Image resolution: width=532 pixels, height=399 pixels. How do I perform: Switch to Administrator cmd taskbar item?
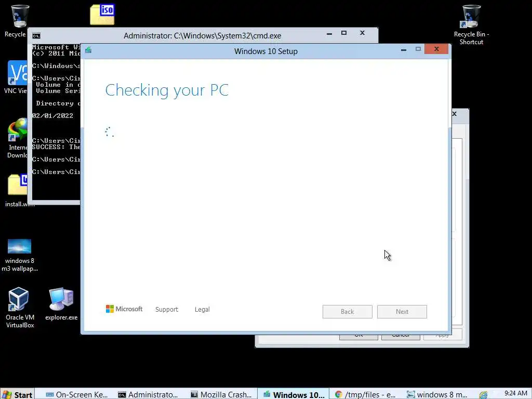tap(148, 394)
